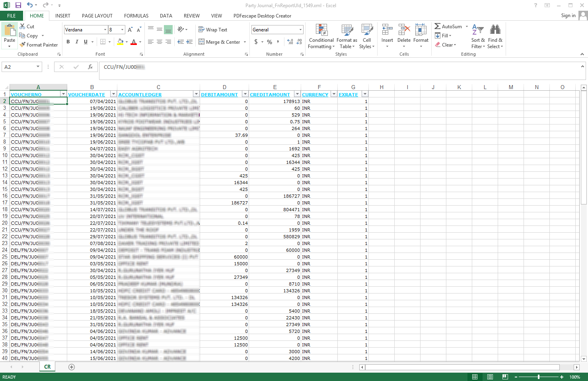The image size is (588, 381).
Task: Toggle Bold formatting
Action: click(68, 42)
